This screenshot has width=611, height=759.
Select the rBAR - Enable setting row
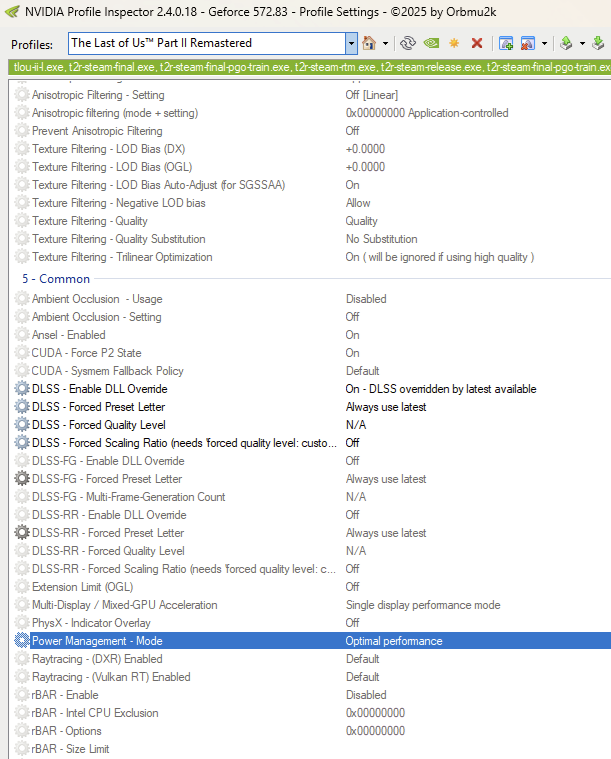click(65, 695)
